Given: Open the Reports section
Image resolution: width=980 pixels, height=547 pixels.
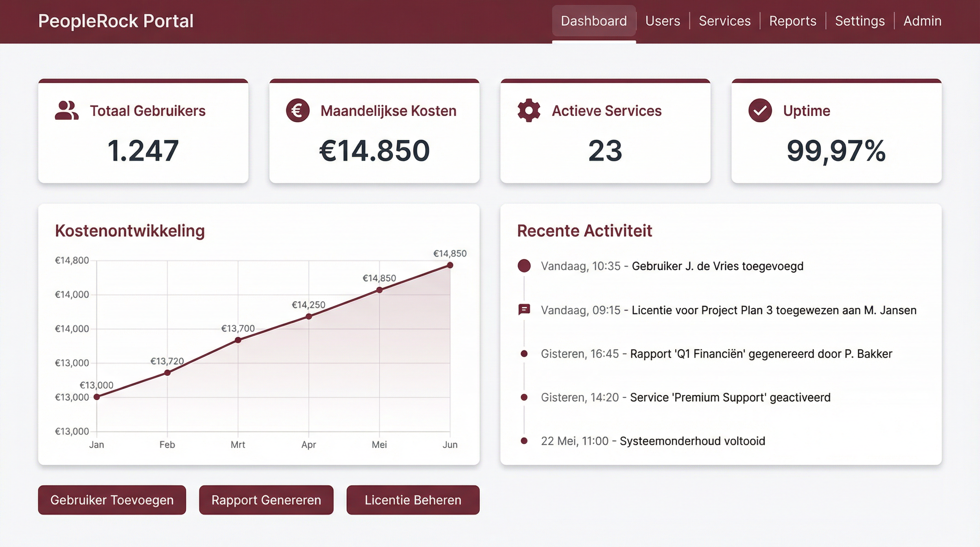Looking at the screenshot, I should click(x=792, y=21).
